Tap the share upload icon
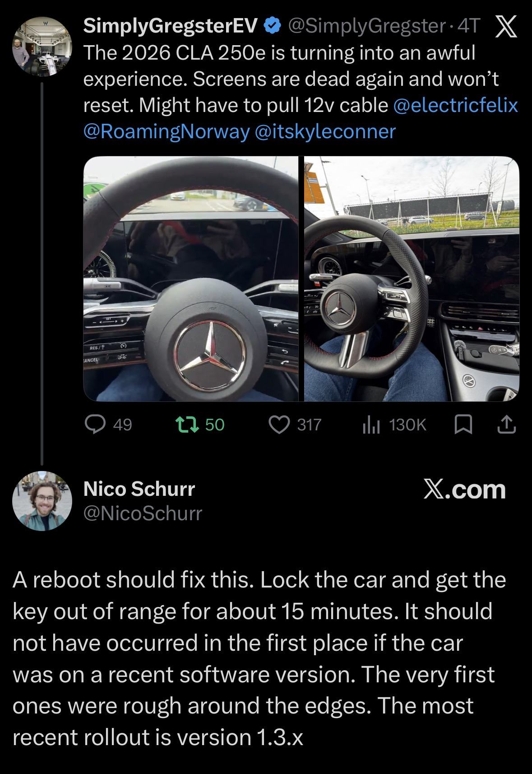The height and width of the screenshot is (774, 532). point(507,424)
